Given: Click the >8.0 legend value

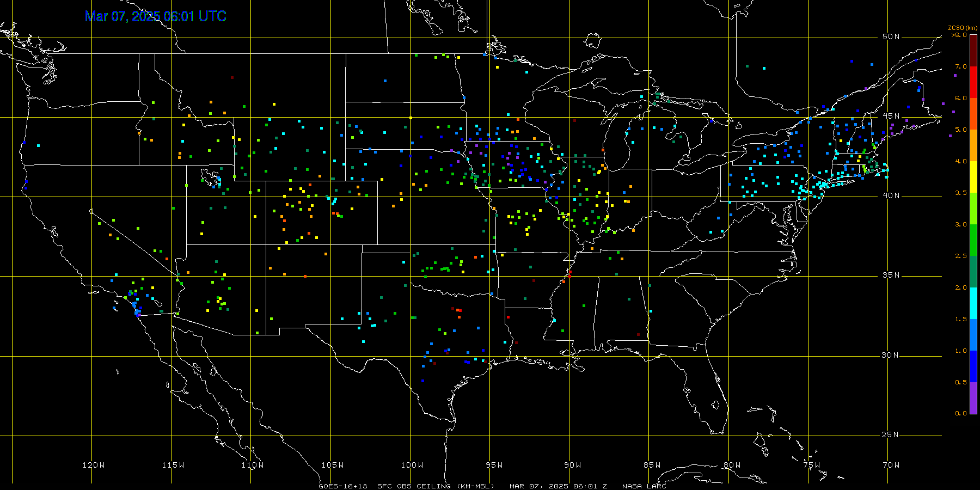Looking at the screenshot, I should coord(959,35).
